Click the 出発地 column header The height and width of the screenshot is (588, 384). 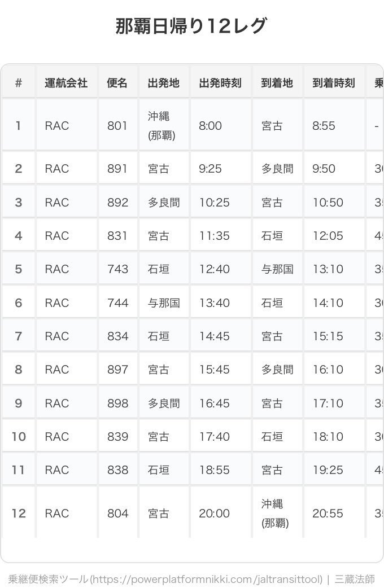point(164,82)
